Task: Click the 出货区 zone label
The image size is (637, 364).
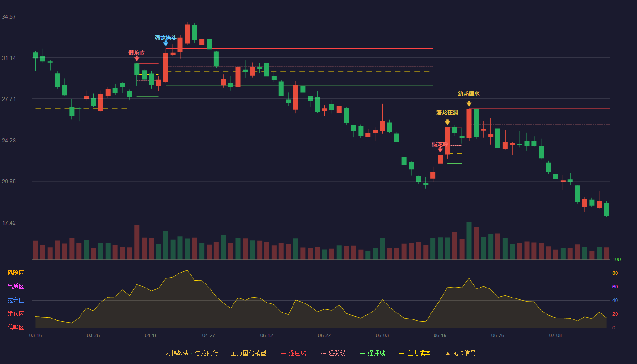Action: [x=15, y=287]
